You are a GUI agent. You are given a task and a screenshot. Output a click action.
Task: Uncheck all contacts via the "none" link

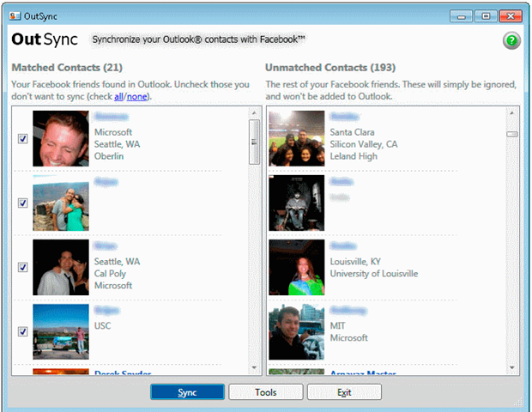[x=136, y=97]
